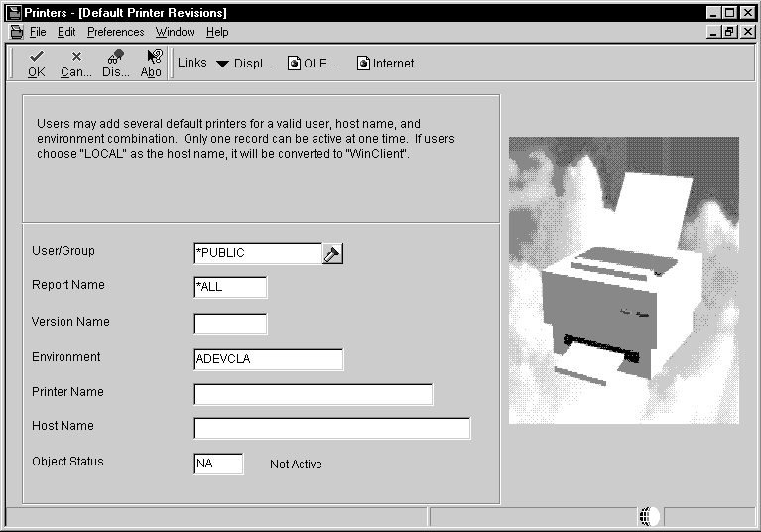Click the Not Active status text
Image resolution: width=761 pixels, height=532 pixels.
point(296,465)
